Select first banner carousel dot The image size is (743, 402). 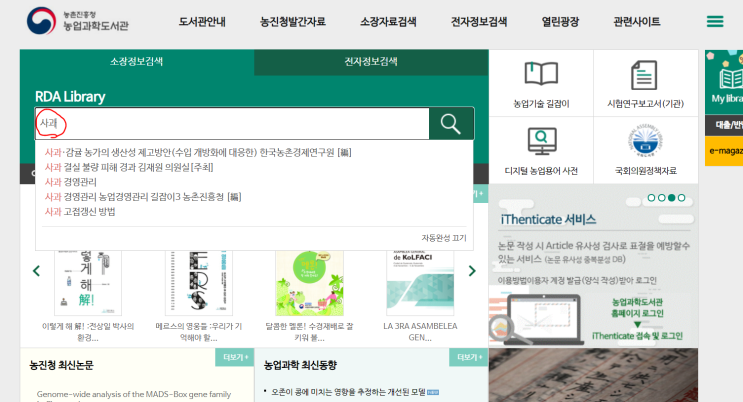point(652,198)
